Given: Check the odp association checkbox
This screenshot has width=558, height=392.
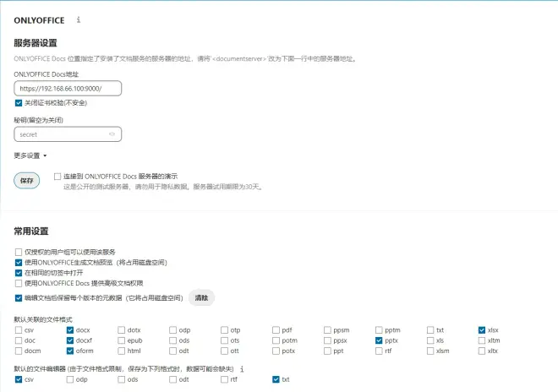Looking at the screenshot, I should coord(173,330).
